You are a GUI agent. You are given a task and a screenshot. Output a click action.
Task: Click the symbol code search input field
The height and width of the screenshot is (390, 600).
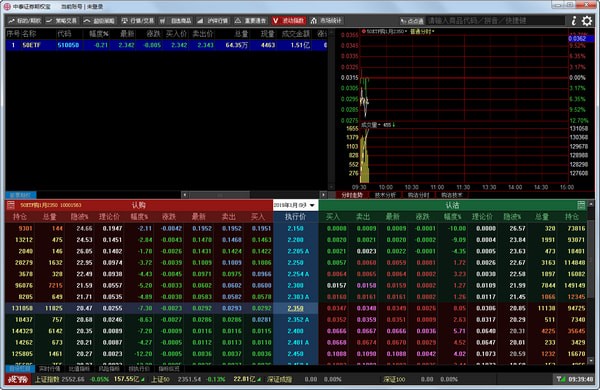click(x=496, y=21)
